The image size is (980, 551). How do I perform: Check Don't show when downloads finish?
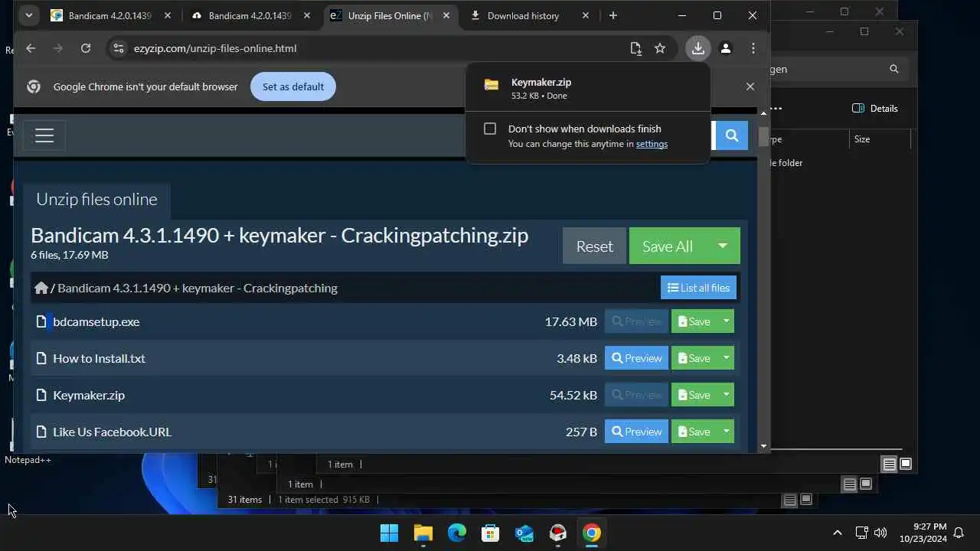(490, 129)
